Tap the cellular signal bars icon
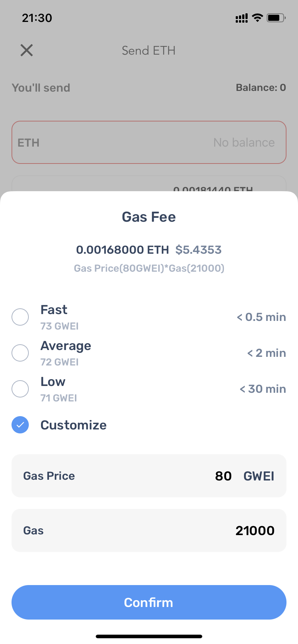The height and width of the screenshot is (644, 298). pos(241,18)
